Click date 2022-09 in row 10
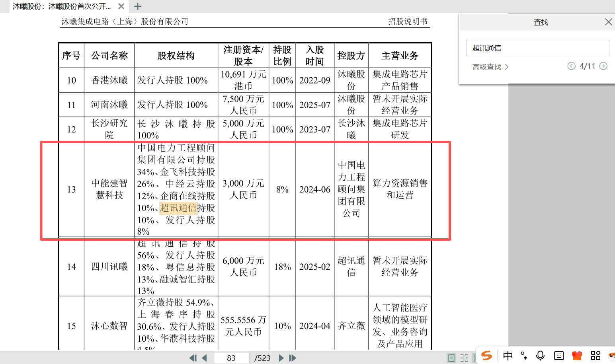The image size is (615, 364). click(315, 80)
